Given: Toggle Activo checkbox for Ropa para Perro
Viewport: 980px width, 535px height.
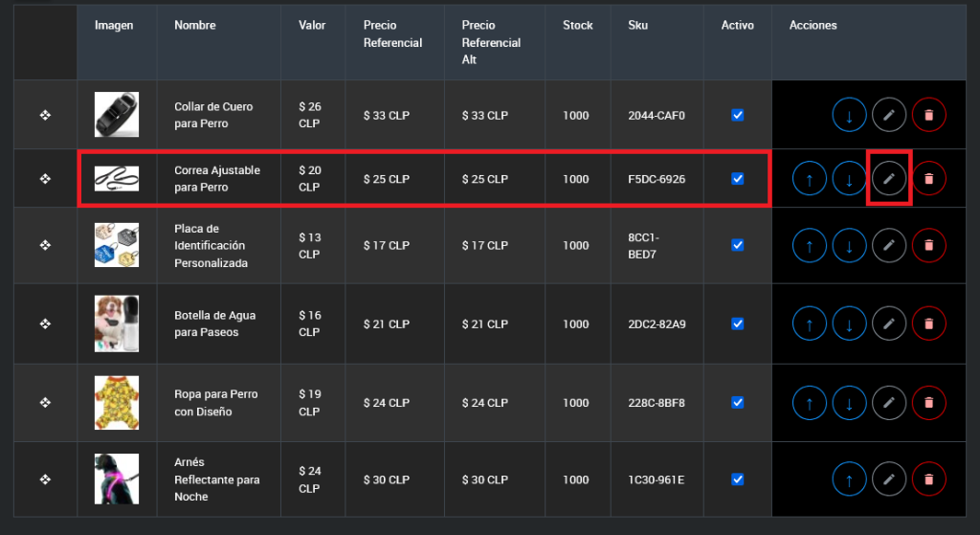Looking at the screenshot, I should point(737,402).
